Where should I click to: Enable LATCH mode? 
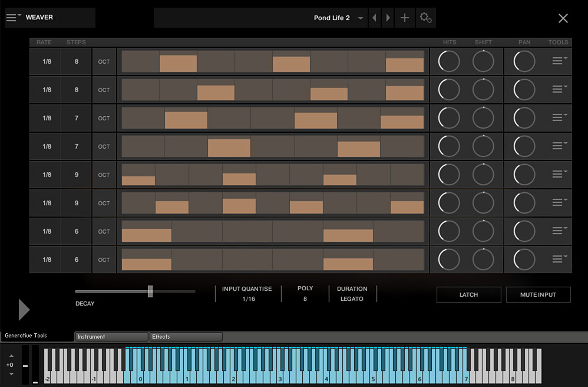[468, 294]
